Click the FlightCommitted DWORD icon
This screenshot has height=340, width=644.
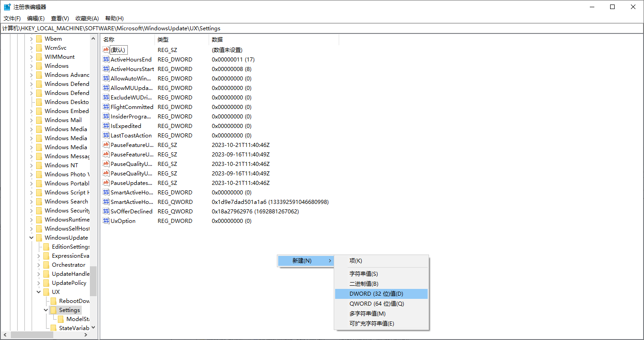click(x=106, y=107)
